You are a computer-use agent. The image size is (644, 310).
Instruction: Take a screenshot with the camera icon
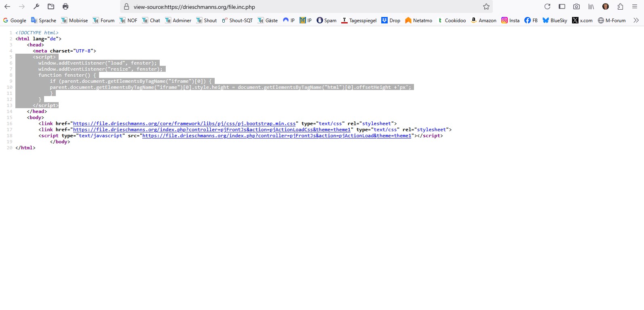[x=576, y=6]
